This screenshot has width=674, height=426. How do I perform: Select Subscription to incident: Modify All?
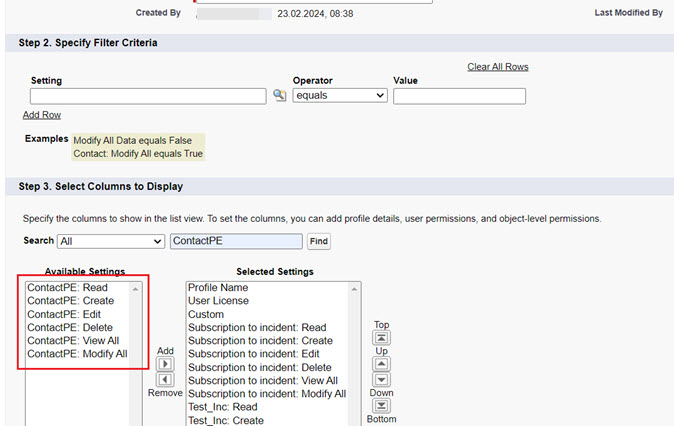(x=267, y=394)
